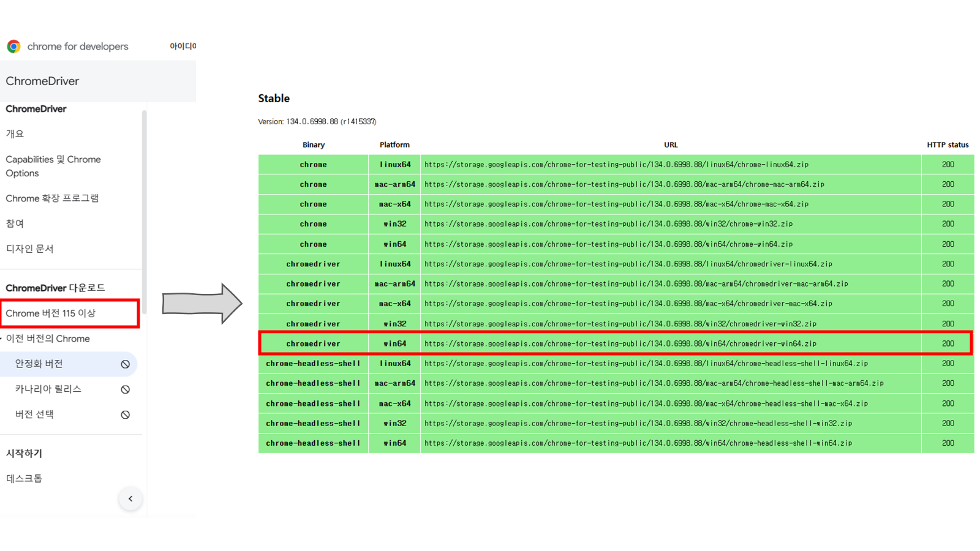
Task: Click the Chrome logo icon
Action: 13,47
